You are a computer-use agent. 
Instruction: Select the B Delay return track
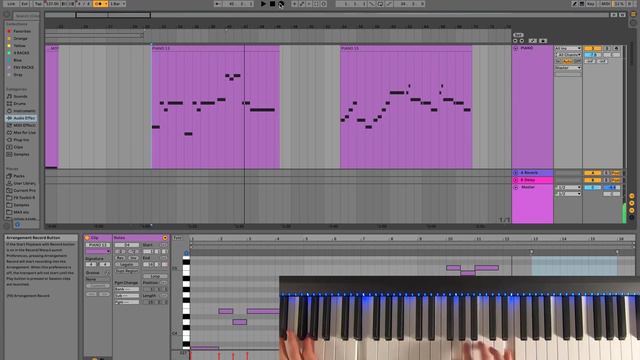pyautogui.click(x=533, y=180)
